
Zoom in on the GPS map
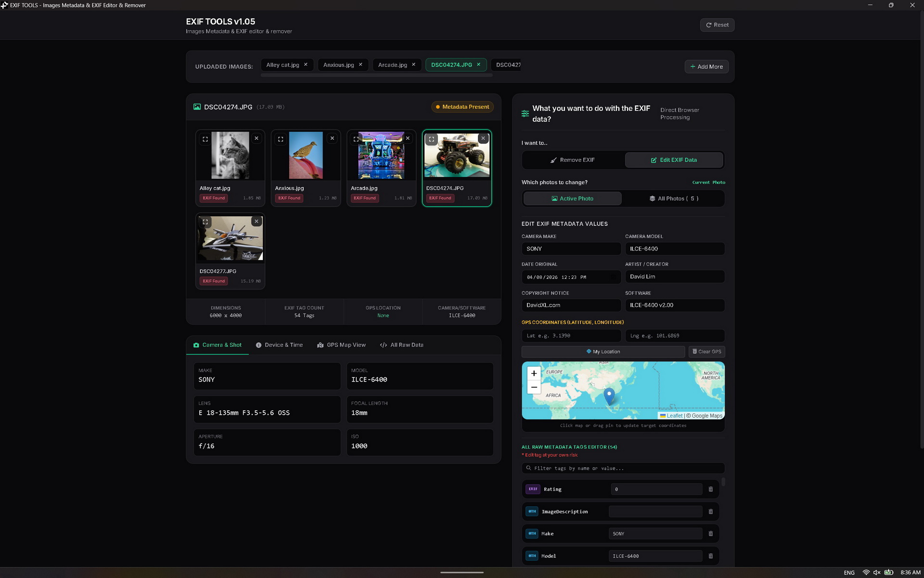[534, 373]
